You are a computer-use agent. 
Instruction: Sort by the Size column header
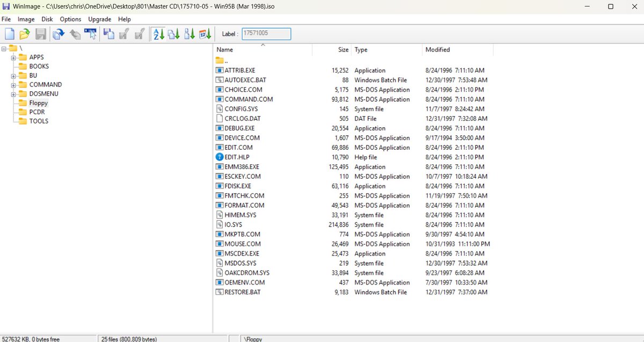332,49
